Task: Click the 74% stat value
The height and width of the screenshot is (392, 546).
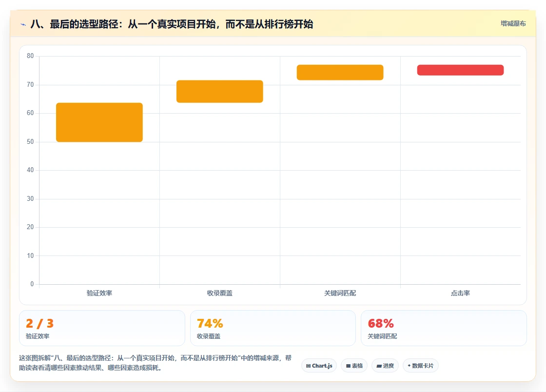Action: coord(210,323)
